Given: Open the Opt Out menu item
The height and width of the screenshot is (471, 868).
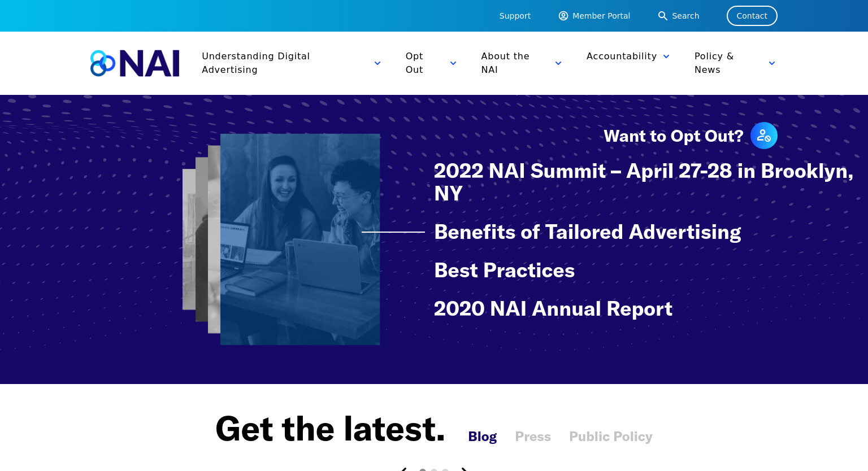Looking at the screenshot, I should [x=414, y=63].
